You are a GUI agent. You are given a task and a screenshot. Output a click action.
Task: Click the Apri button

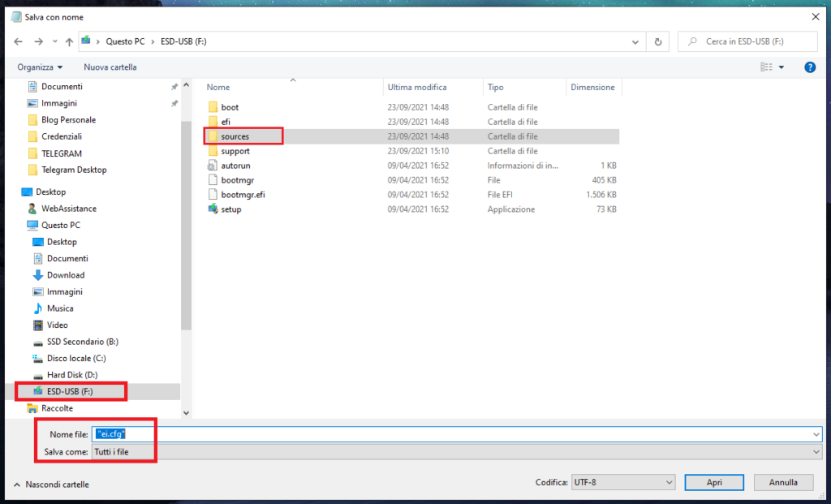714,482
